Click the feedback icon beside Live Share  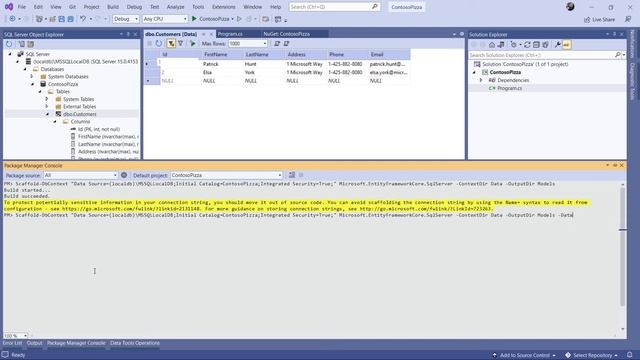tap(628, 19)
